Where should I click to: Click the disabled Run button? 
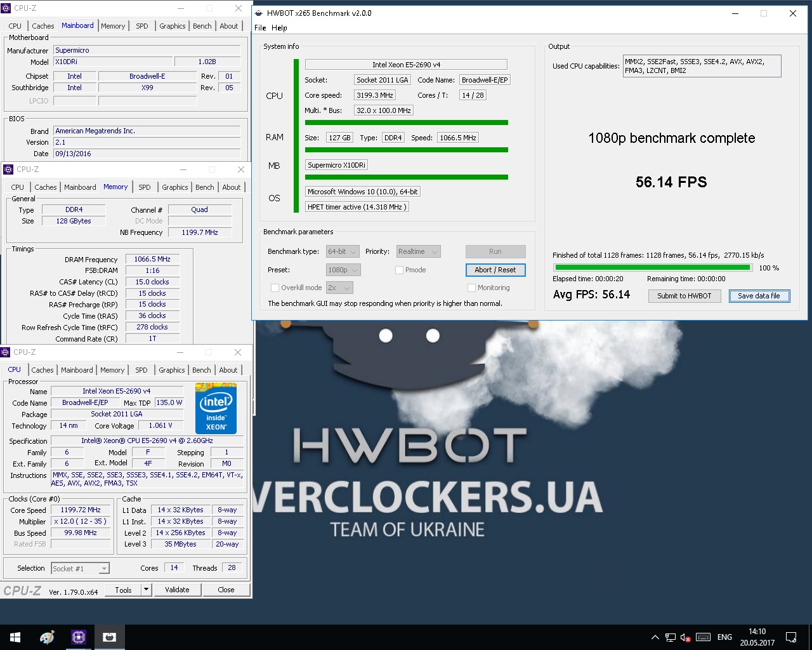point(495,251)
